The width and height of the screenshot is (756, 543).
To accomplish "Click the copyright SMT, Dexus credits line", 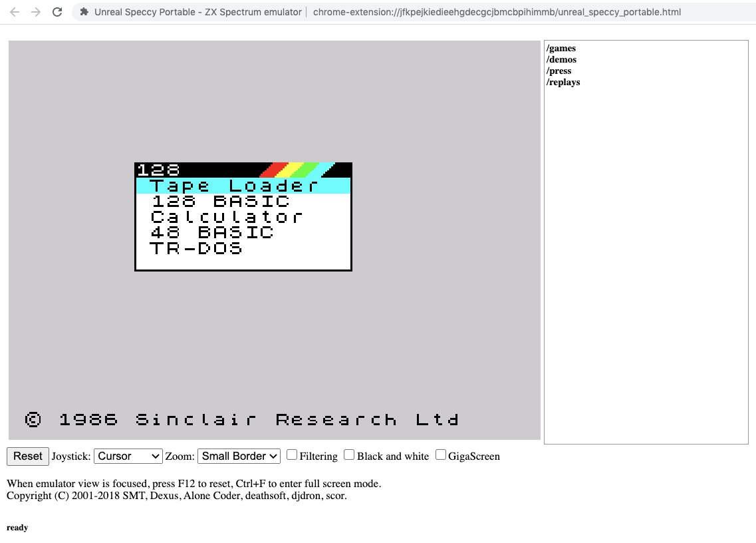I will pyautogui.click(x=176, y=496).
